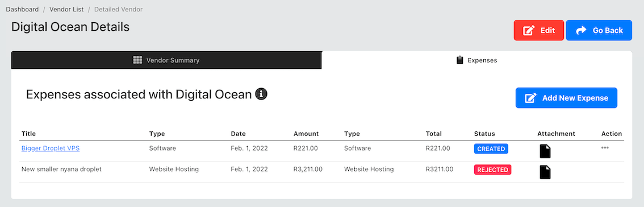Open the Dashboard breadcrumb link

click(x=22, y=9)
